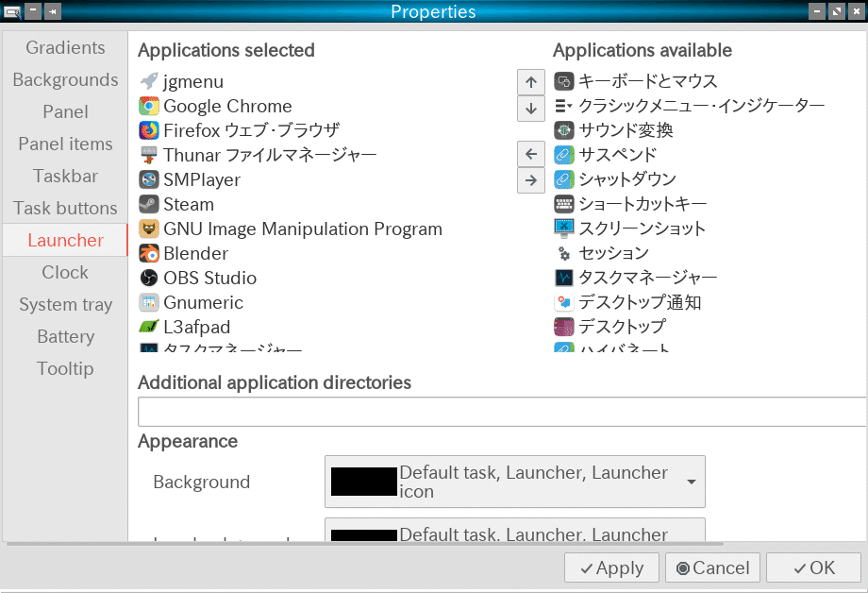Image resolution: width=868 pixels, height=593 pixels.
Task: Select Blender in the applications selected list
Action: 193,253
